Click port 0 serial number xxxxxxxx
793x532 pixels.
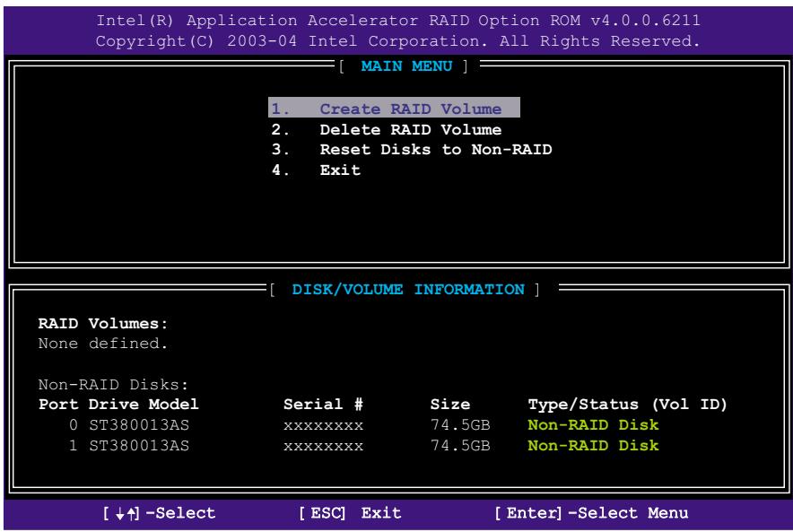pos(323,426)
